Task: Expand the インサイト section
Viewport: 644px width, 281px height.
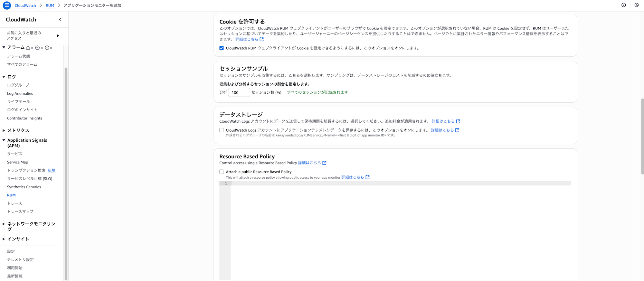Action: point(4,239)
